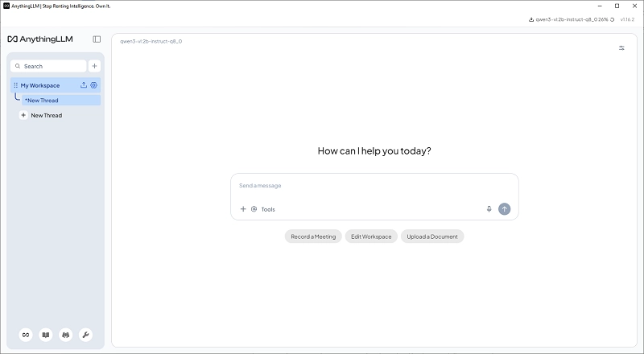The height and width of the screenshot is (354, 644).
Task: Open upload documents for My Workspace
Action: point(84,85)
